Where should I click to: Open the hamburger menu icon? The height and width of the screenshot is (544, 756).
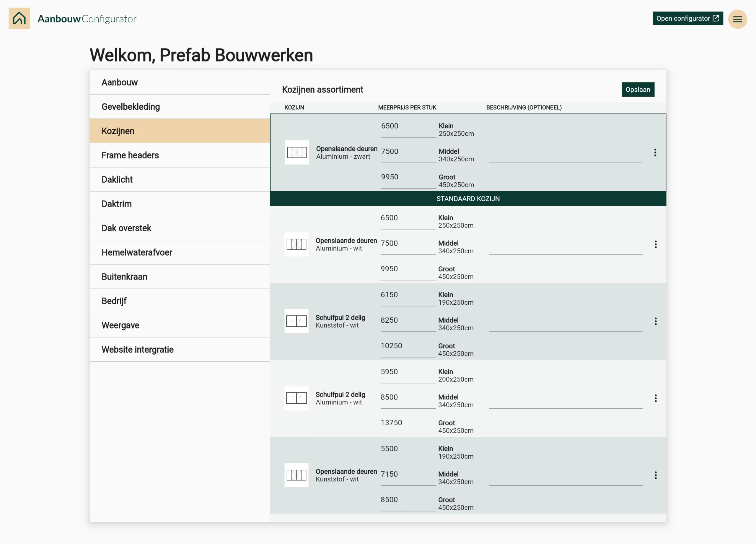pos(737,19)
